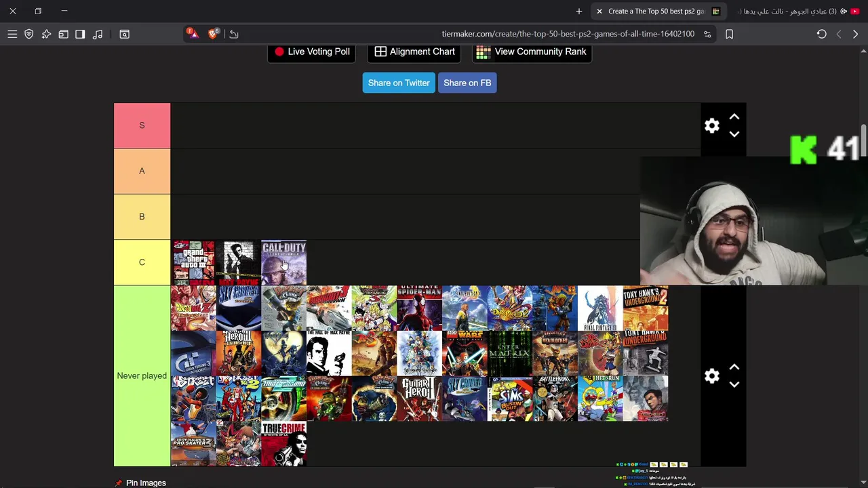Viewport: 868px width, 488px height.
Task: Select the Enter the Matrix cover
Action: point(510,353)
